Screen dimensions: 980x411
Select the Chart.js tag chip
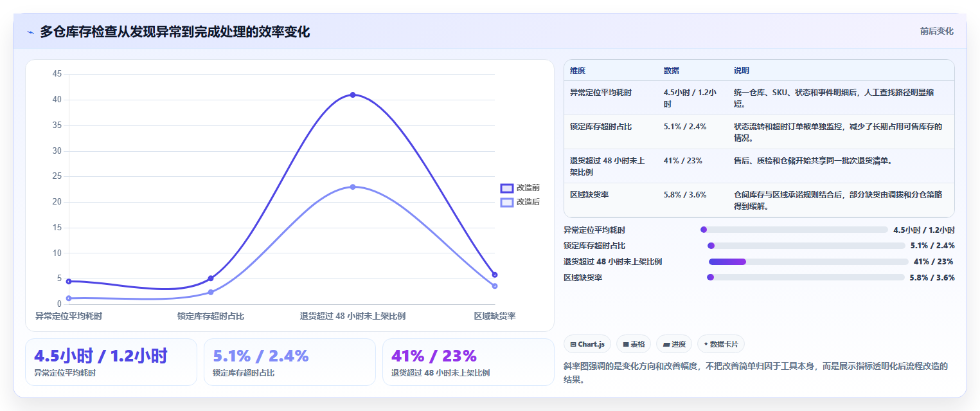587,344
